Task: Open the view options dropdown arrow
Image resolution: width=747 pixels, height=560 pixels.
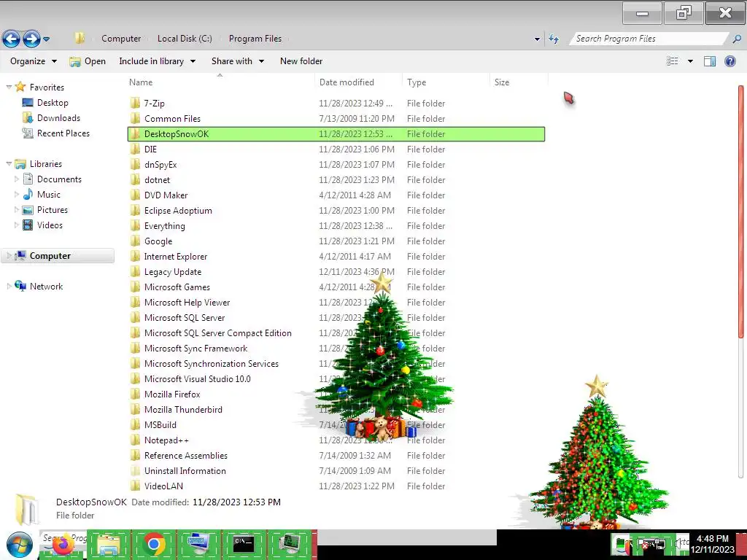Action: 690,61
